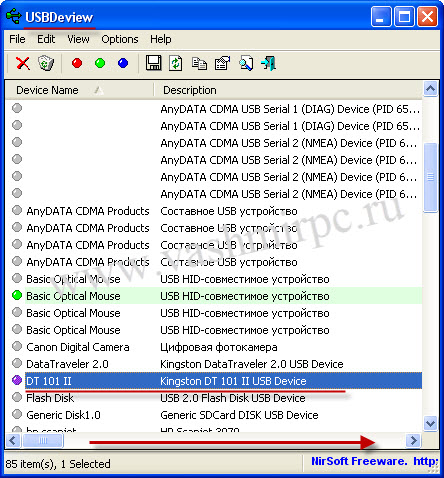Click the red circle disconnect device icon
Viewport: 444px width, 478px height.
[77, 63]
